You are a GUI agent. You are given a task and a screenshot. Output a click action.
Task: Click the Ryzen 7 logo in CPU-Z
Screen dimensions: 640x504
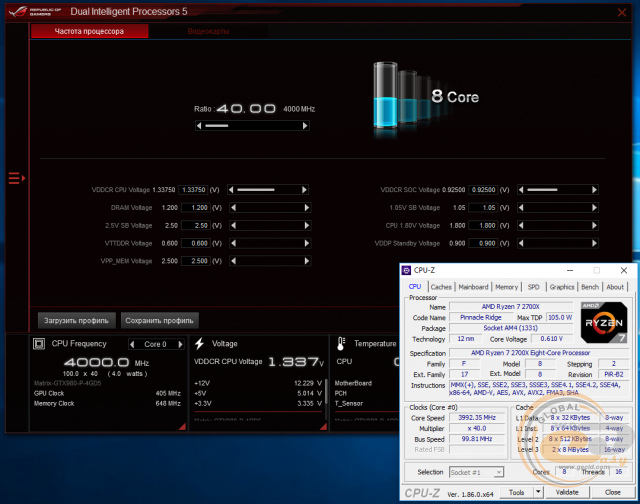[x=604, y=322]
